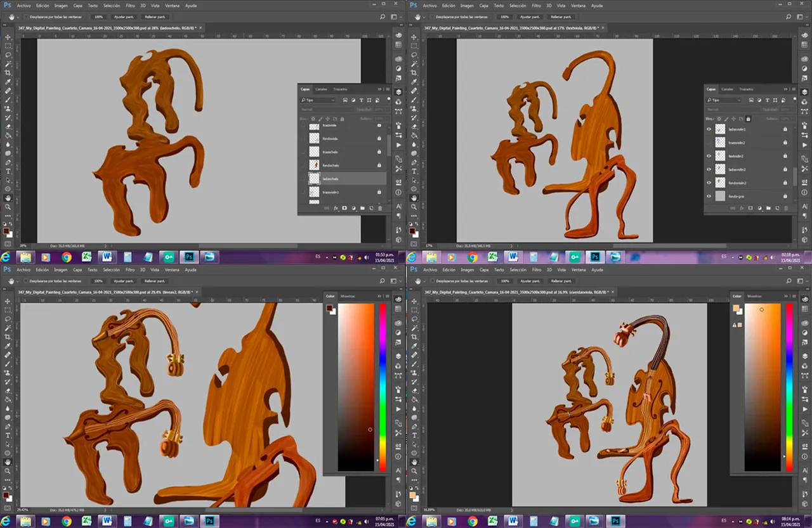Switch to the Muestras tab in 29.4% window
The height and width of the screenshot is (528, 812).
tap(348, 296)
